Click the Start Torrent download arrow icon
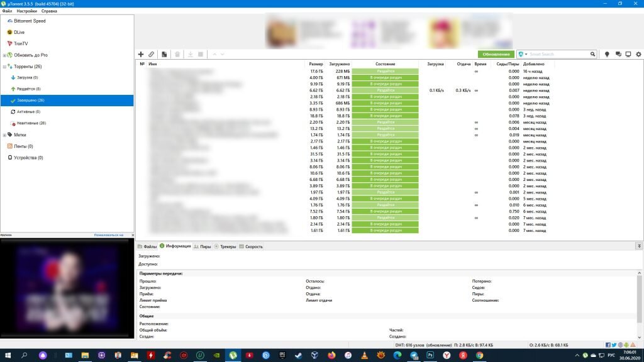 click(191, 54)
